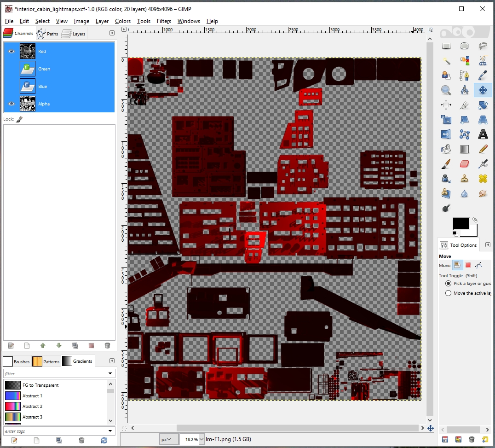495x448 pixels.
Task: Toggle visibility eye of Alpha channel
Action: pos(12,104)
